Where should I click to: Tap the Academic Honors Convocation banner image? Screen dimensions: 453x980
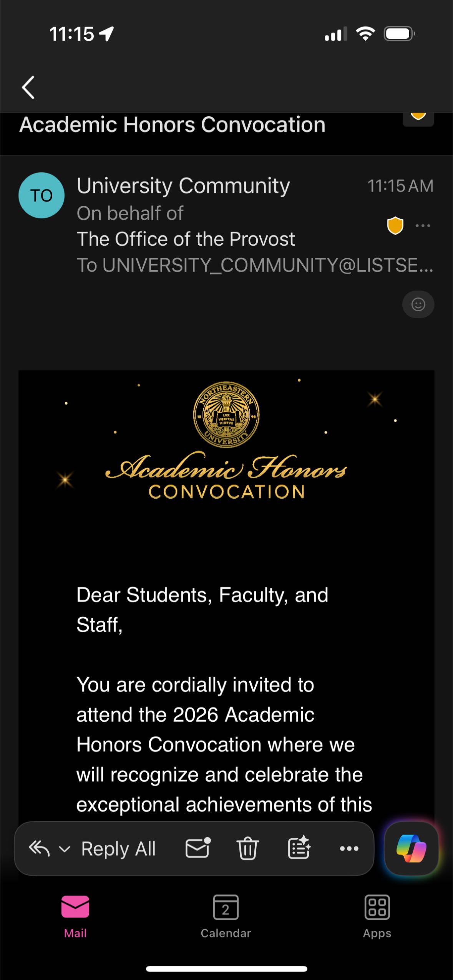[226, 441]
